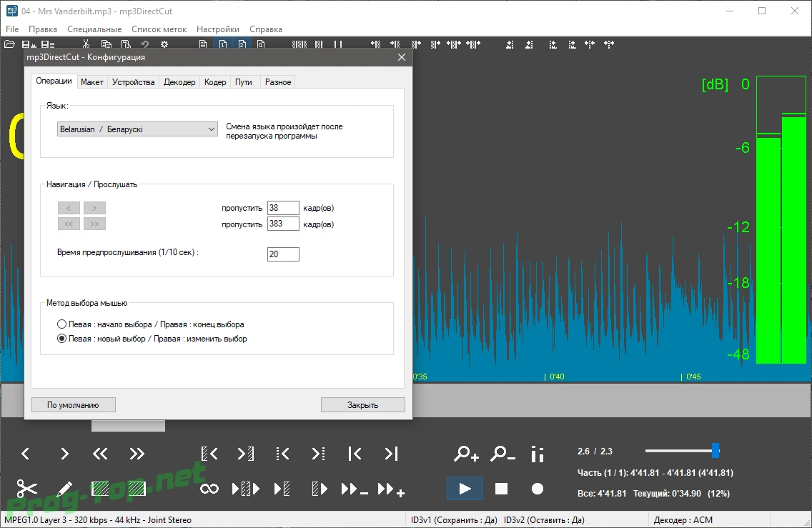This screenshot has height=528, width=812.
Task: Open the Правка menu
Action: pyautogui.click(x=42, y=29)
